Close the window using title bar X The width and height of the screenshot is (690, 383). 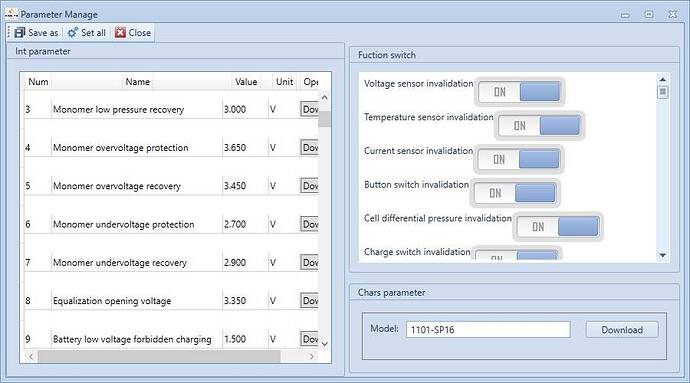pos(672,15)
